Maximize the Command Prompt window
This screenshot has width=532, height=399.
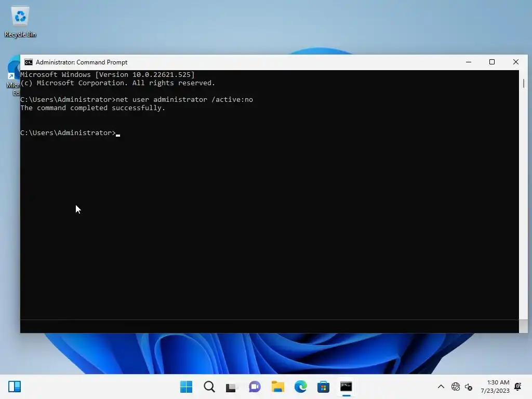[x=492, y=62]
